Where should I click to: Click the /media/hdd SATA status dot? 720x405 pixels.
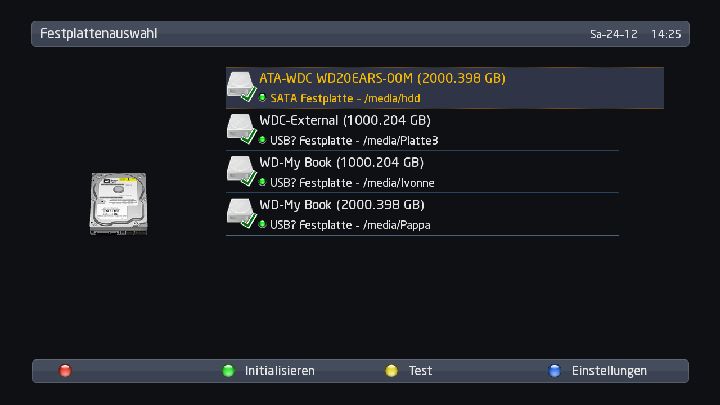click(262, 99)
